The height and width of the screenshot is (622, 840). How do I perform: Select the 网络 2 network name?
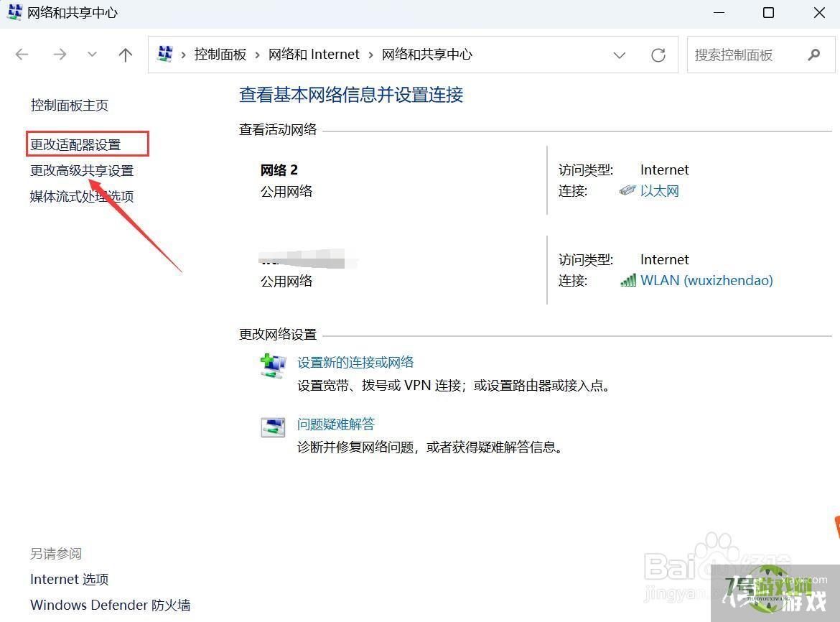coord(279,170)
